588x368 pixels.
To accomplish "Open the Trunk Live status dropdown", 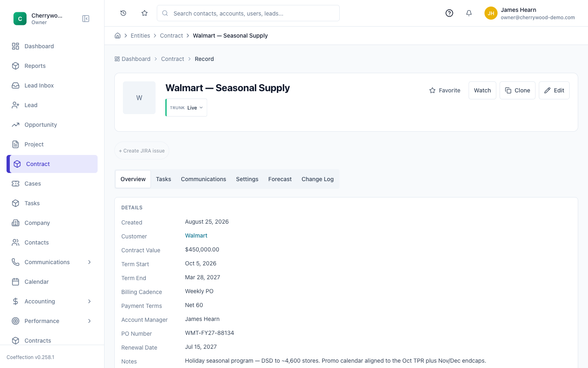I will pyautogui.click(x=187, y=108).
